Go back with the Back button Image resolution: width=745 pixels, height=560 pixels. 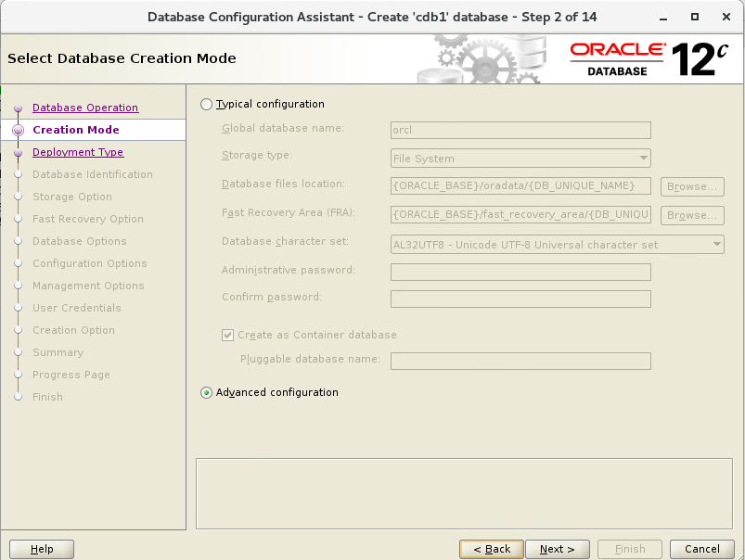click(492, 549)
